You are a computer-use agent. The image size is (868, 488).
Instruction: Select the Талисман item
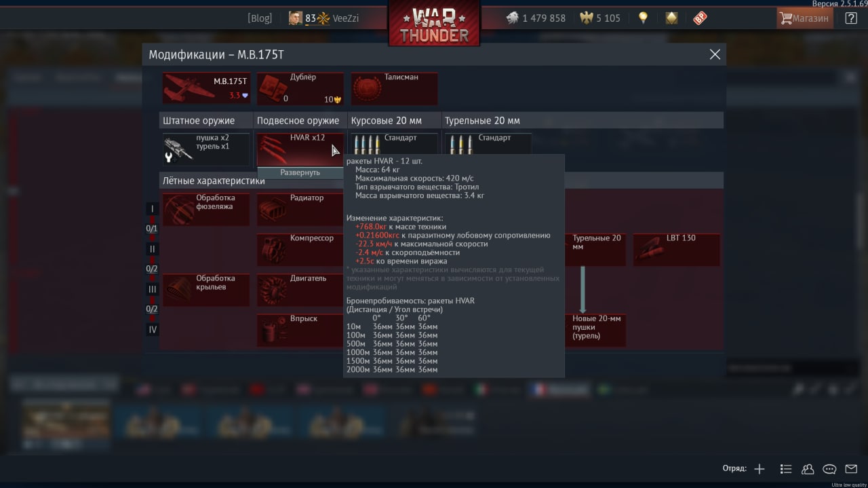click(394, 88)
